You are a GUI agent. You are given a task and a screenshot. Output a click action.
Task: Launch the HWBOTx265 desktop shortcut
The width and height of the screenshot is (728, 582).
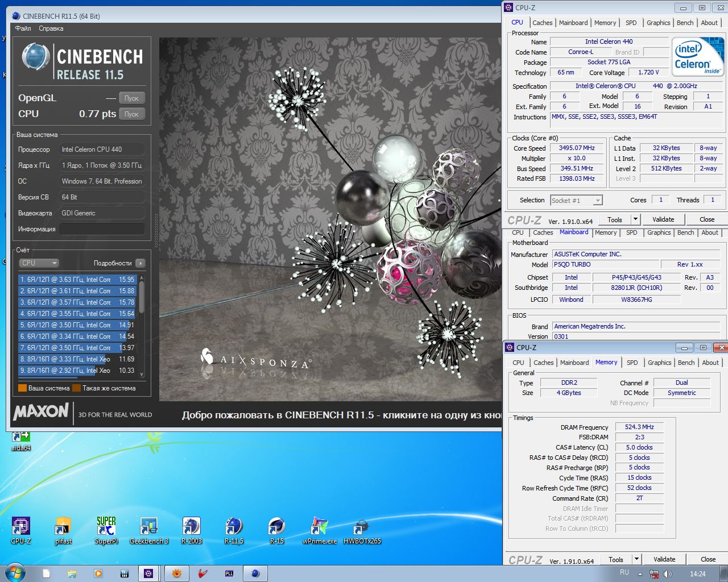pos(362,530)
